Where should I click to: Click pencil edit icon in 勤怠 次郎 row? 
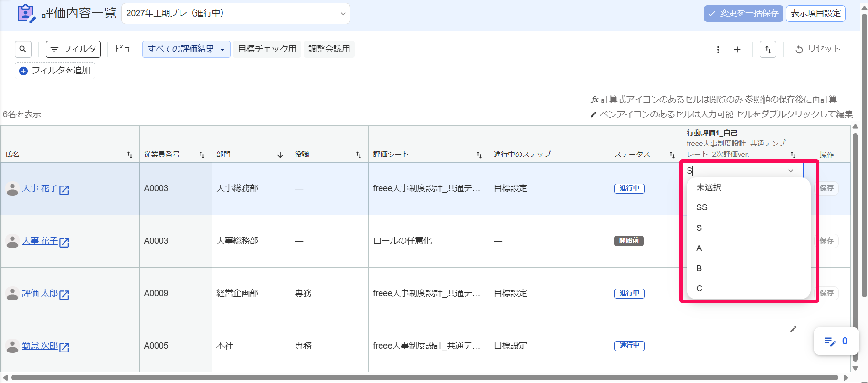point(793,329)
